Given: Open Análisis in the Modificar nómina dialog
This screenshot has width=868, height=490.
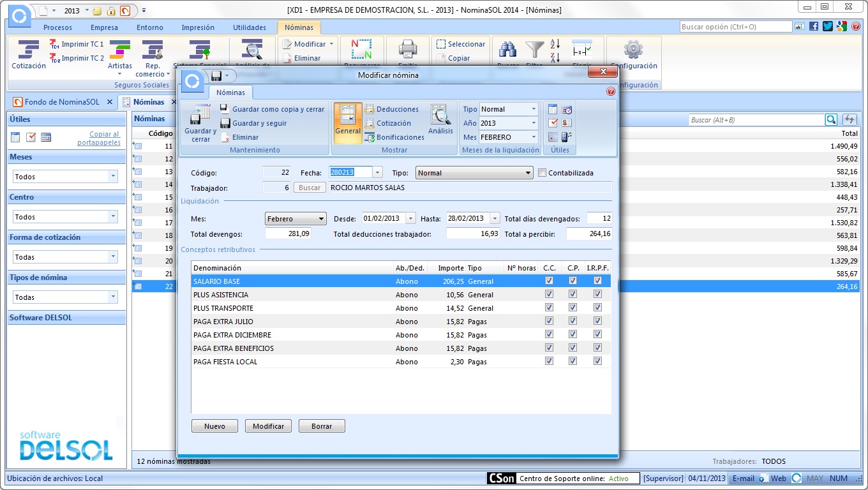Looking at the screenshot, I should click(x=440, y=120).
